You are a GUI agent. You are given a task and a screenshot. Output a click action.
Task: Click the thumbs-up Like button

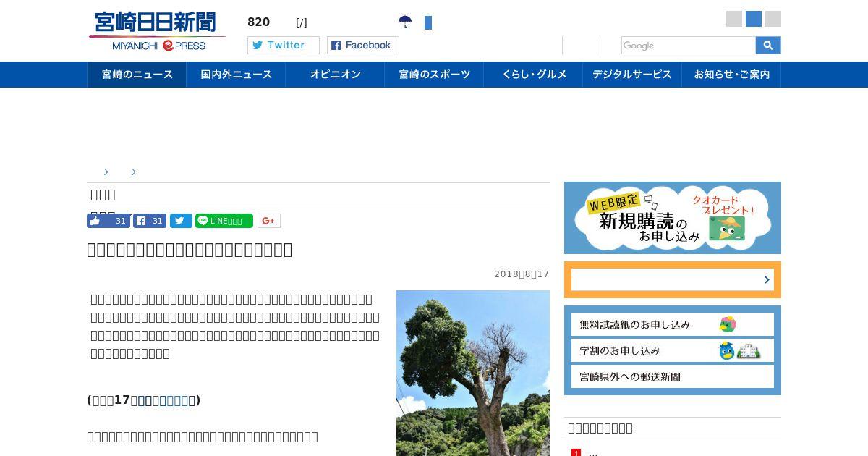tap(108, 221)
